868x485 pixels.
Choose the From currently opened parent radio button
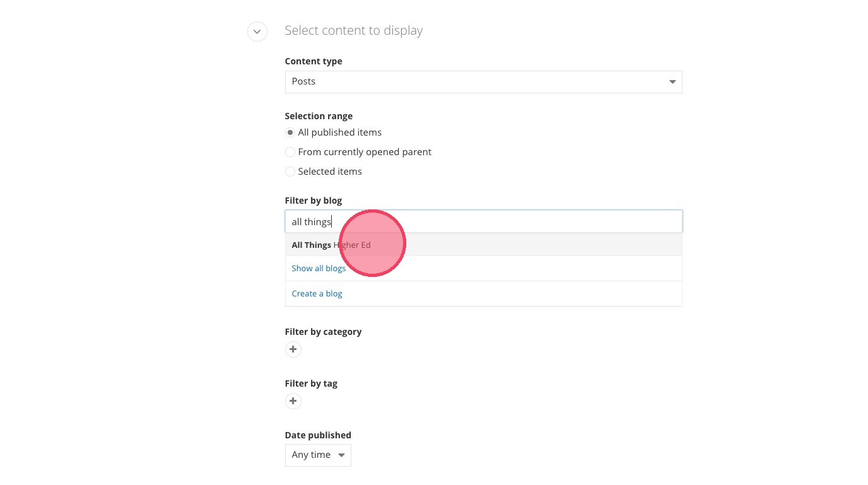290,152
